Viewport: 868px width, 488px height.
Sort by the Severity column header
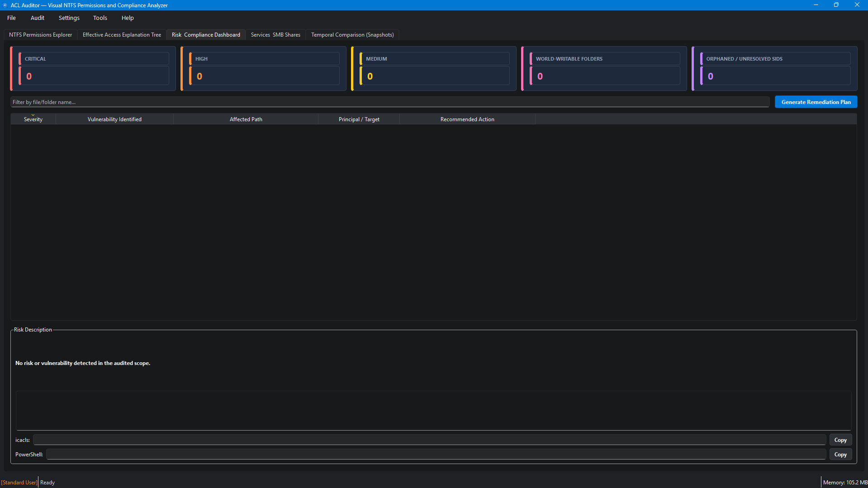point(33,119)
